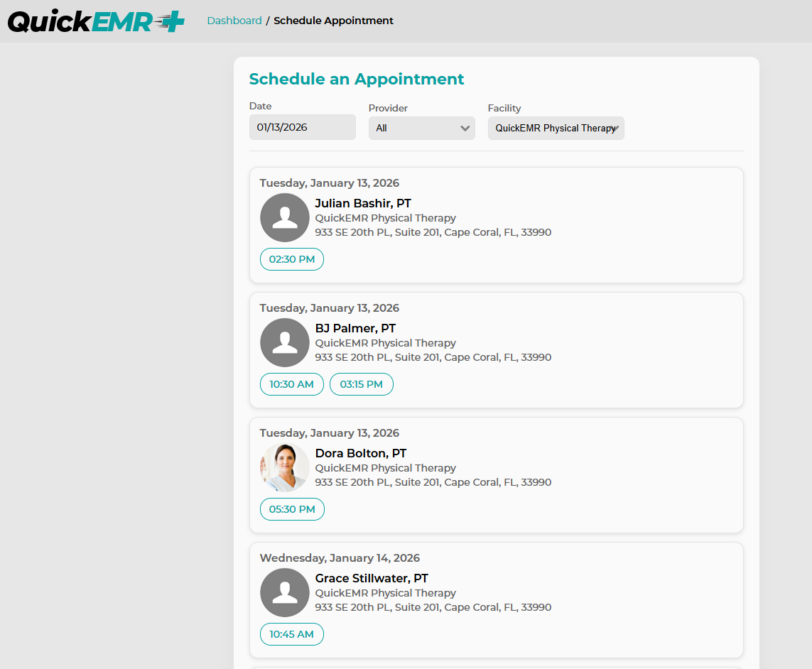Click Julian Bashir's avatar placeholder icon

click(x=285, y=218)
